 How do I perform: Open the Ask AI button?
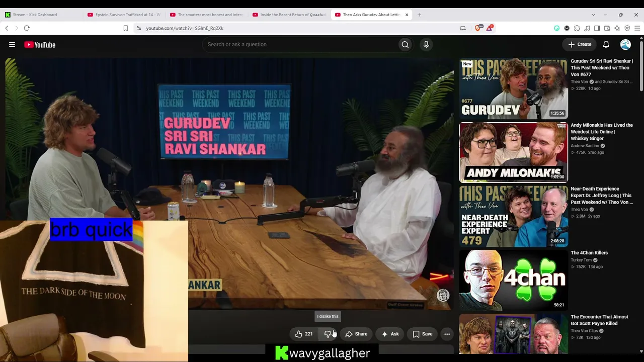[x=390, y=334]
